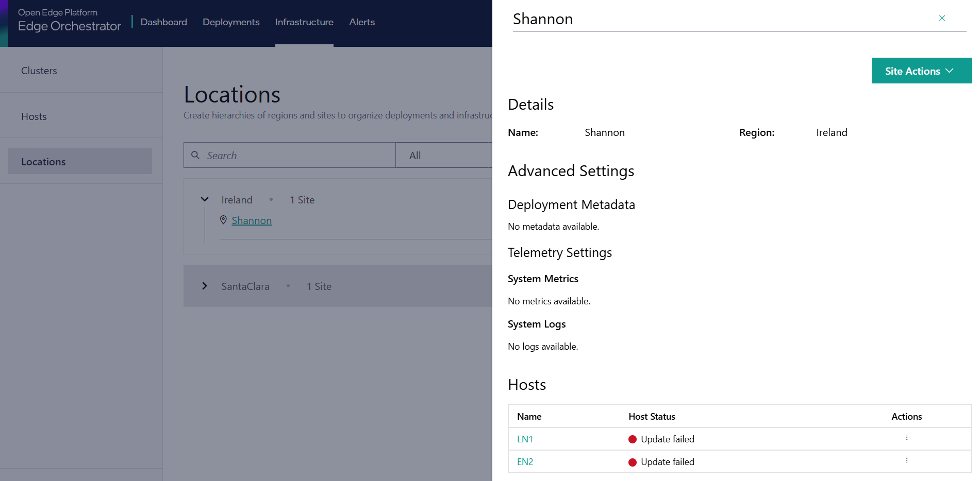Open actions menu for host EN2
This screenshot has height=481, width=980.
(906, 461)
